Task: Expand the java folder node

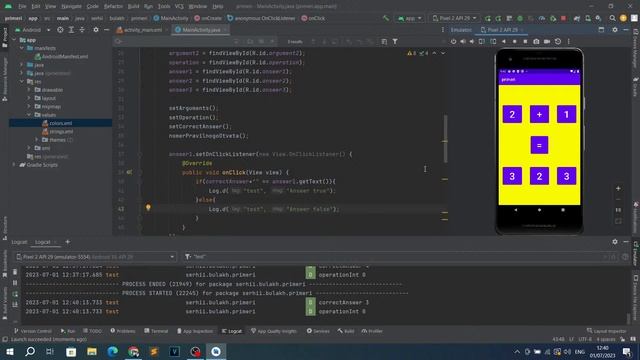Action: point(22,65)
